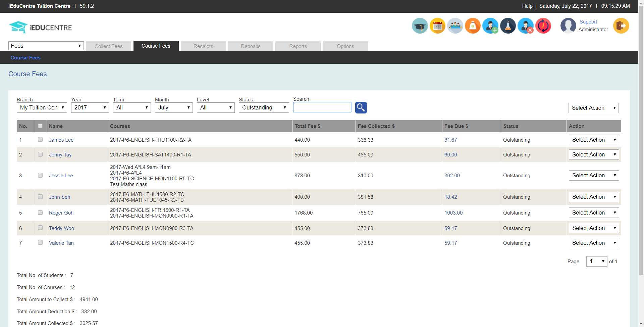
Task: Tick the checkbox for Valerie Tan
Action: click(40, 242)
